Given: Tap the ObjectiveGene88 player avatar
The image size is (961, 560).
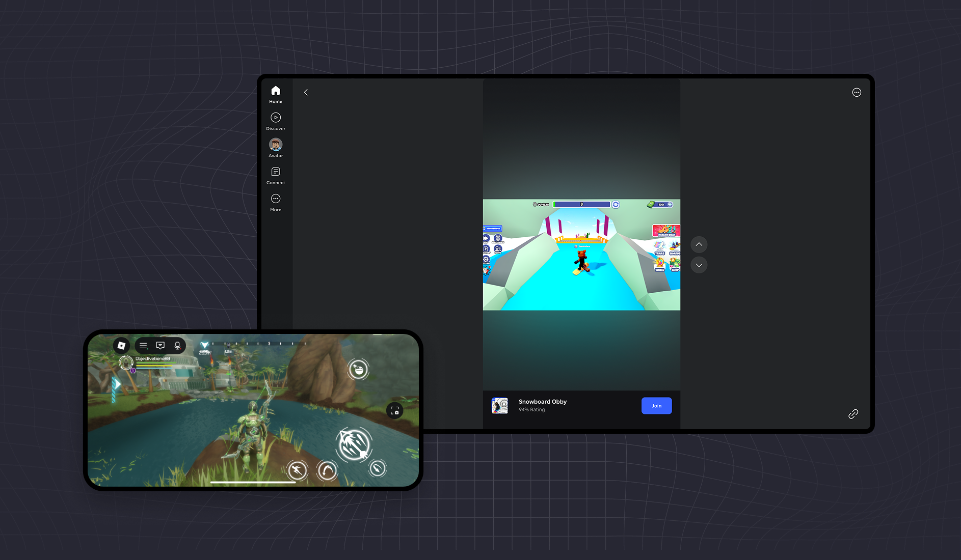Looking at the screenshot, I should pos(126,362).
